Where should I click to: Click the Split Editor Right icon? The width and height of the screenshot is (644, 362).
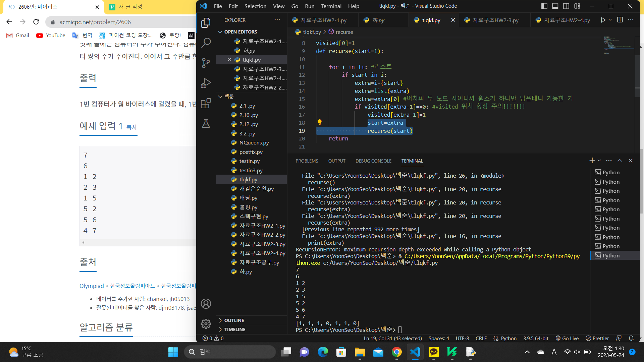[x=620, y=20]
